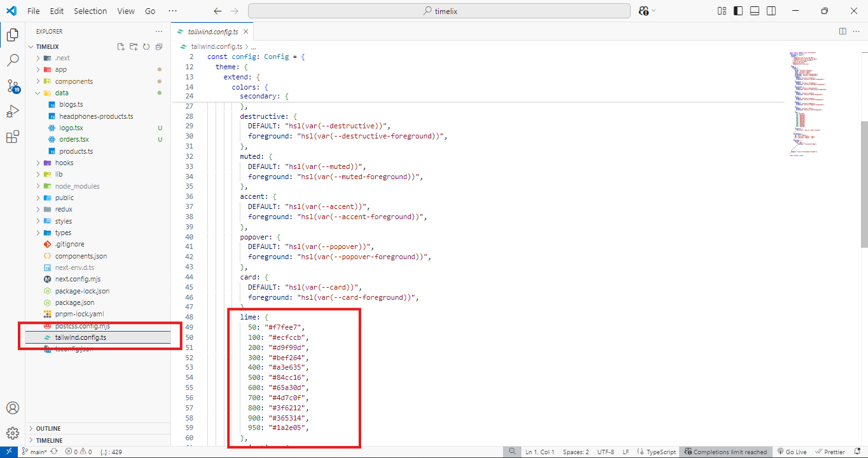Open Explorer views and more actions menu
The height and width of the screenshot is (458, 868).
point(158,31)
